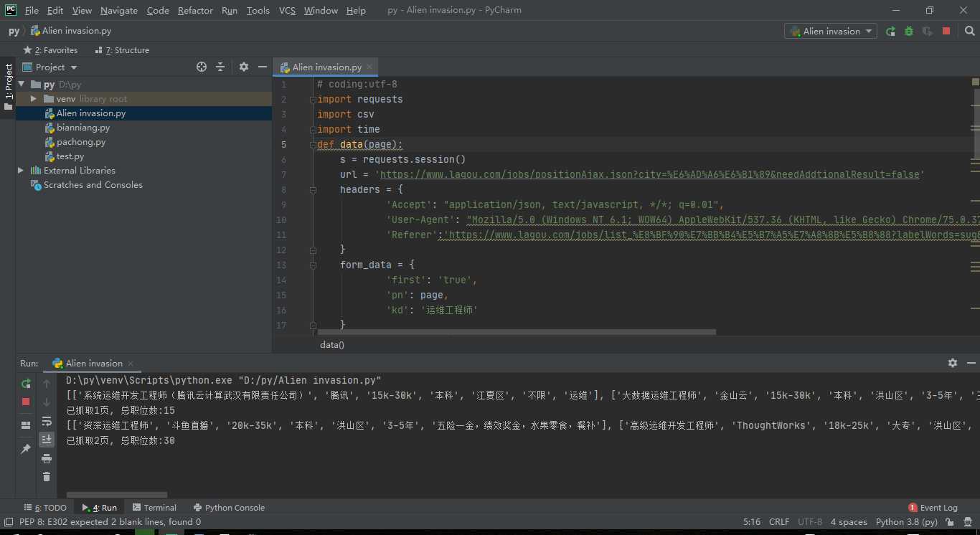The height and width of the screenshot is (535, 980).
Task: Select Alien invasion.py in project tree
Action: tap(90, 113)
